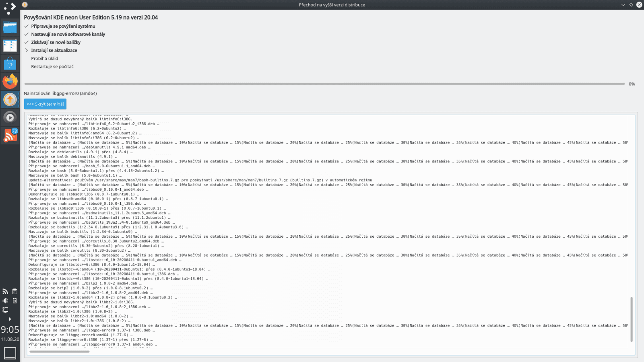Viewport: 644px width, 362px height.
Task: Open the audio volume control
Action: pyautogui.click(x=5, y=300)
